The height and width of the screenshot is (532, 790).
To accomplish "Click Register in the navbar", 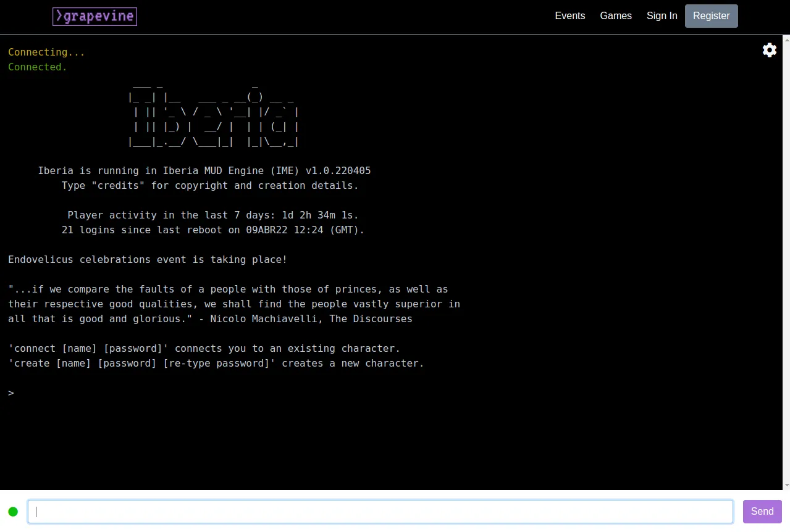I will point(711,15).
